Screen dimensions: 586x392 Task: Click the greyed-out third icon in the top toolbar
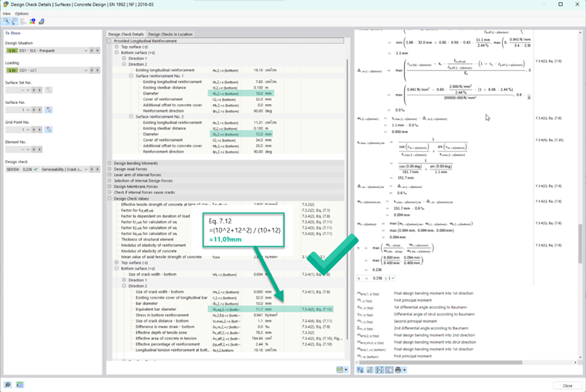[23, 22]
